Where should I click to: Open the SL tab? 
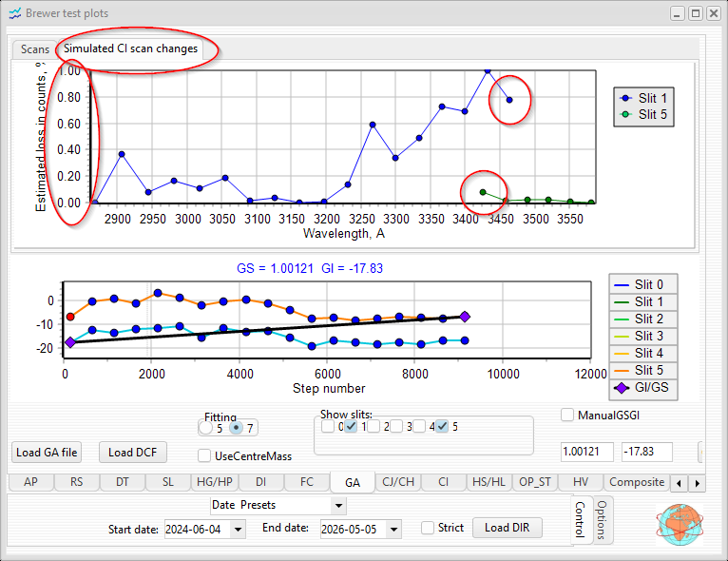(168, 482)
